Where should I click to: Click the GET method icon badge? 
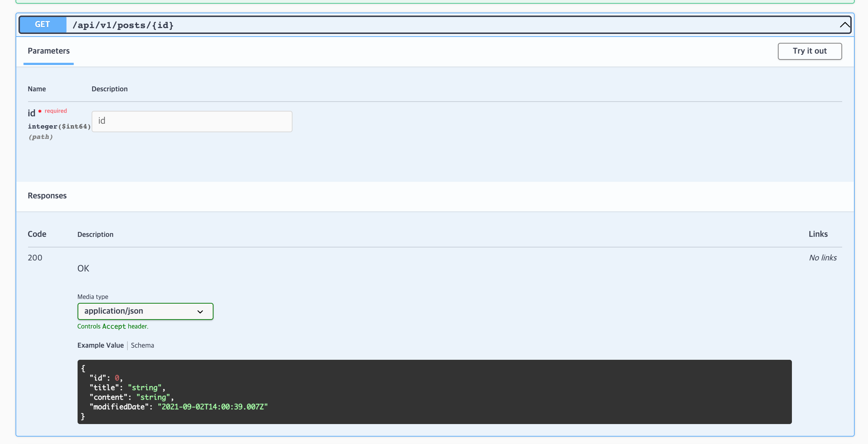(42, 24)
